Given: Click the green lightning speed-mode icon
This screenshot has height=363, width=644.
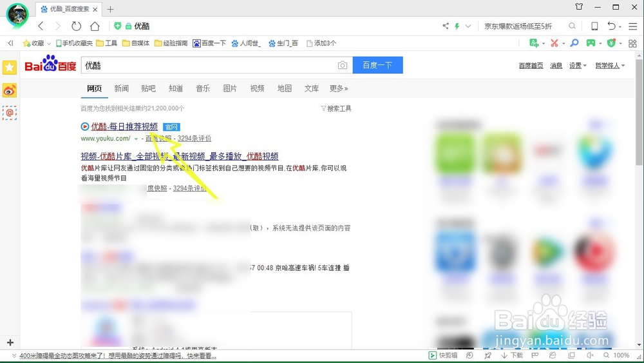Looking at the screenshot, I should coord(457,26).
